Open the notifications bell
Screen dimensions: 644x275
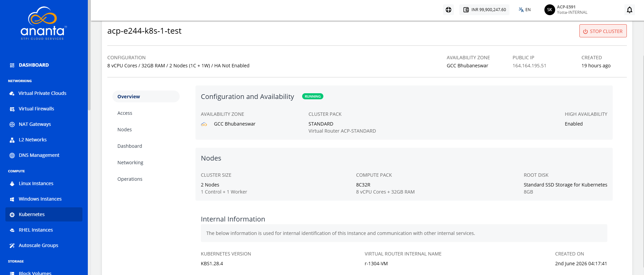[x=630, y=10]
